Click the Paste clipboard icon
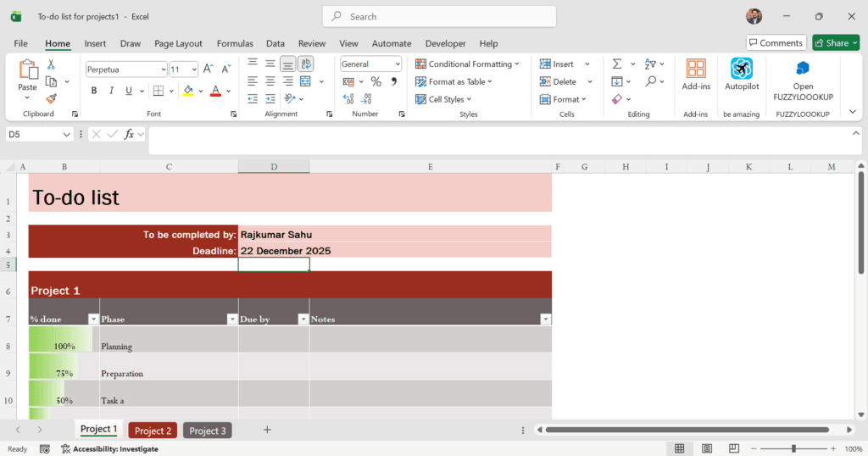The height and width of the screenshot is (456, 868). point(27,70)
